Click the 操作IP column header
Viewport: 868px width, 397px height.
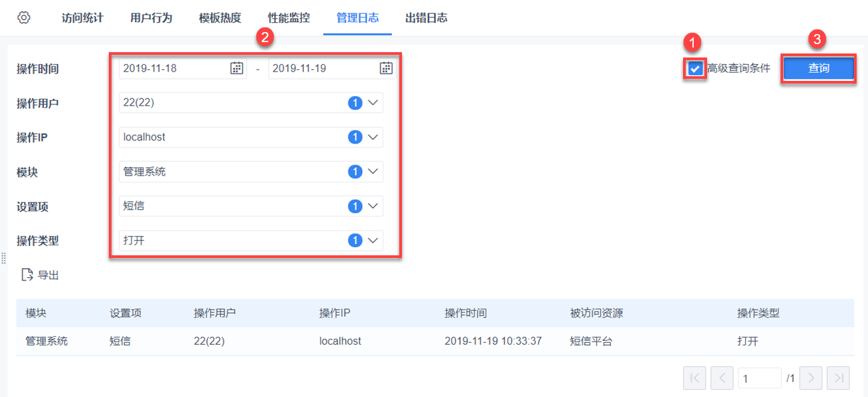tap(336, 313)
